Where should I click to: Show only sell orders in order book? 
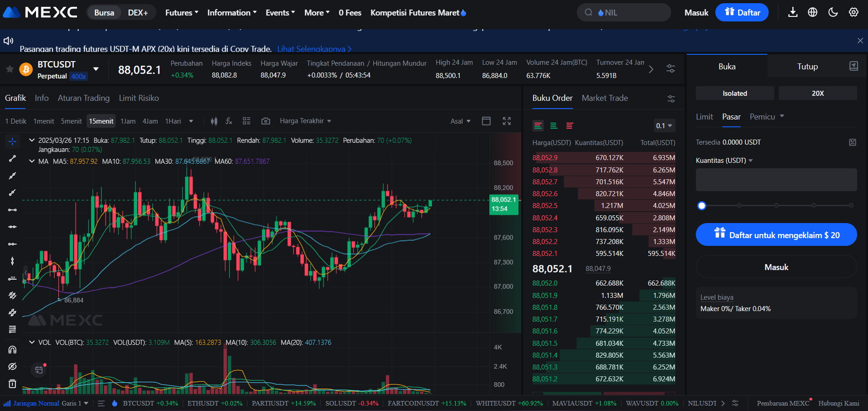point(569,125)
